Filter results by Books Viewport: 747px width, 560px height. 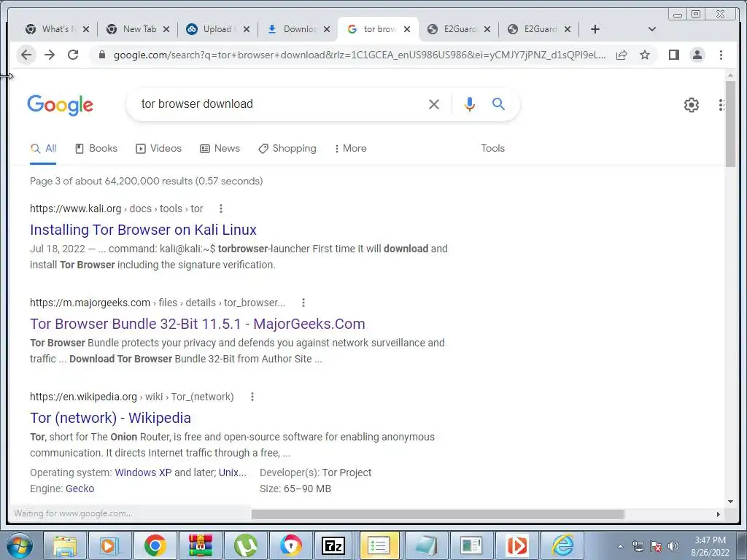point(96,149)
